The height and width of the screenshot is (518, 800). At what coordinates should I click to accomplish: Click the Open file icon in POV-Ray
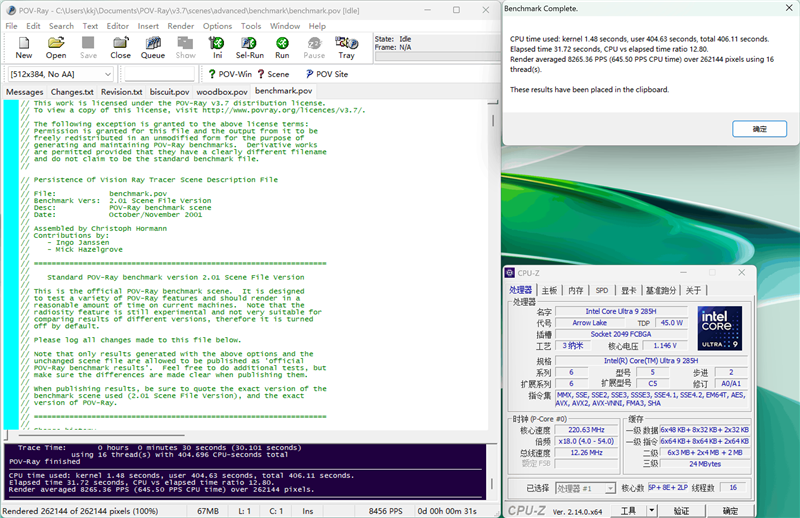56,47
